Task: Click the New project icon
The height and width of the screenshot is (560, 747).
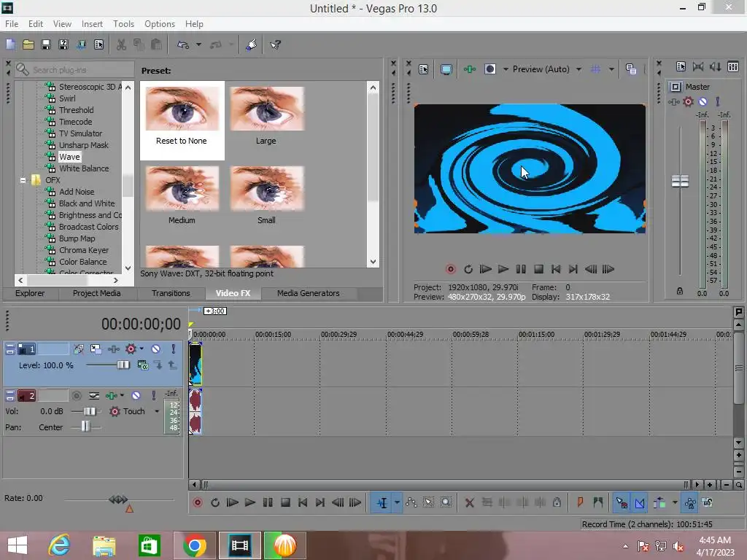Action: (x=10, y=44)
